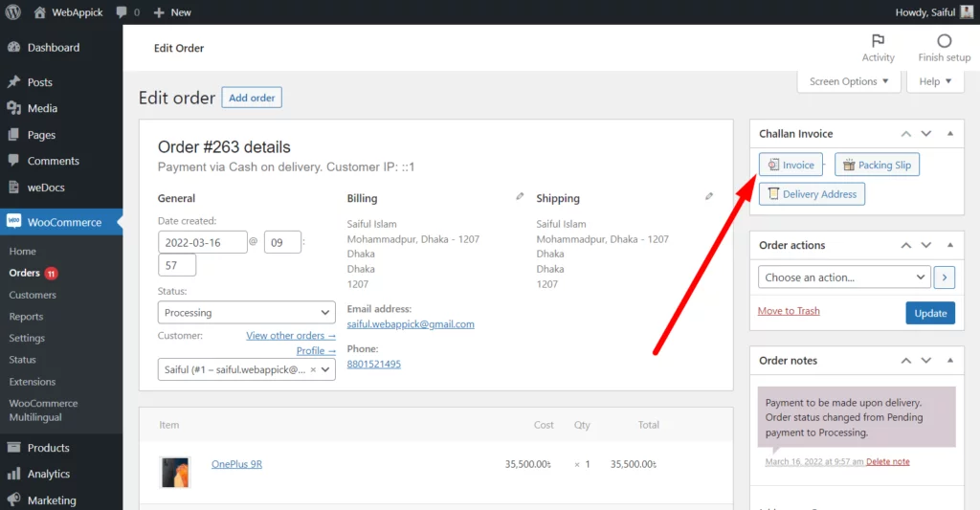980x510 pixels.
Task: Click Delivery Address button
Action: 812,193
